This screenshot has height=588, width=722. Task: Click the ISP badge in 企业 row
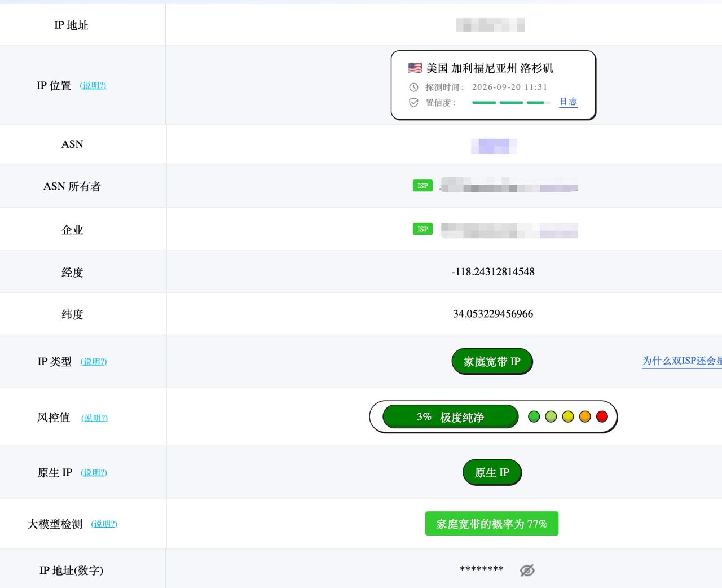tap(422, 229)
